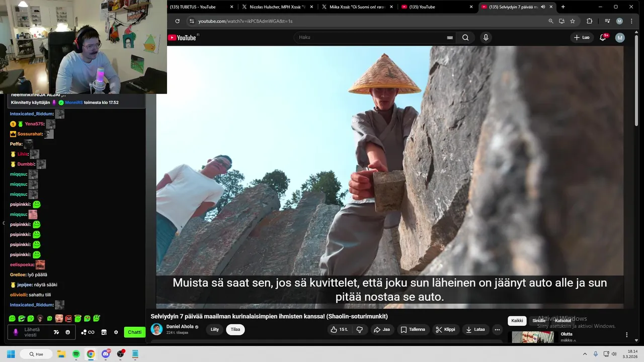The height and width of the screenshot is (362, 644).
Task: Start YouTube voice search with microphone
Action: [x=486, y=38]
